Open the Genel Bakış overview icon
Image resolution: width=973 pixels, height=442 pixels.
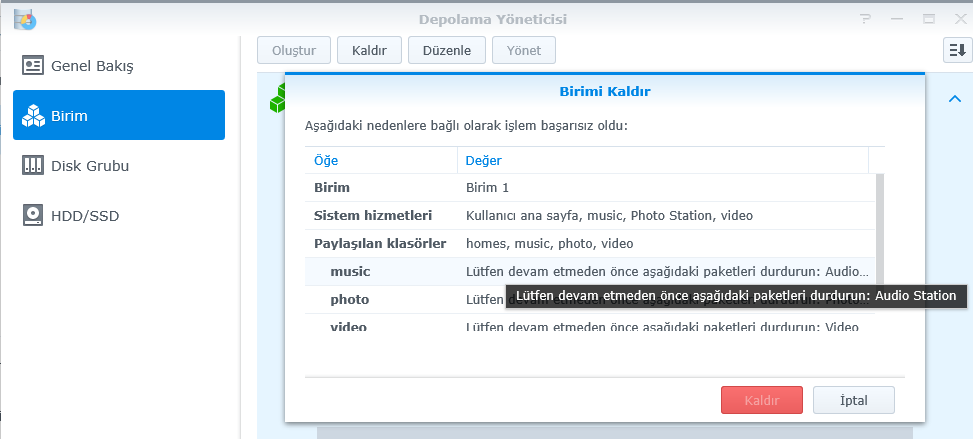point(33,66)
